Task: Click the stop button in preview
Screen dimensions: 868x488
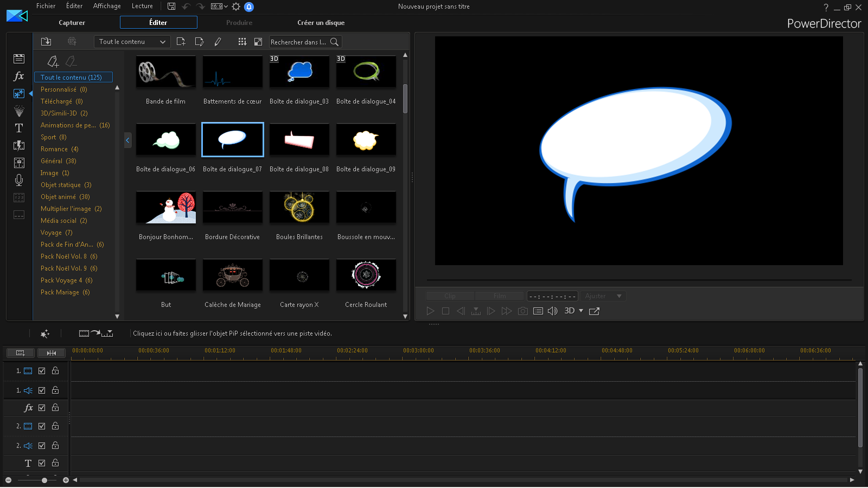Action: (445, 311)
